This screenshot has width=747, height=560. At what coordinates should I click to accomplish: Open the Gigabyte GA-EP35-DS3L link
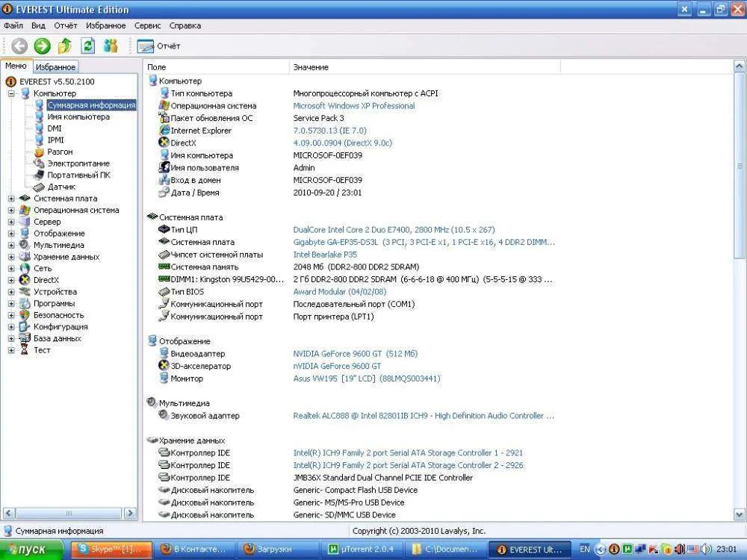coord(424,242)
